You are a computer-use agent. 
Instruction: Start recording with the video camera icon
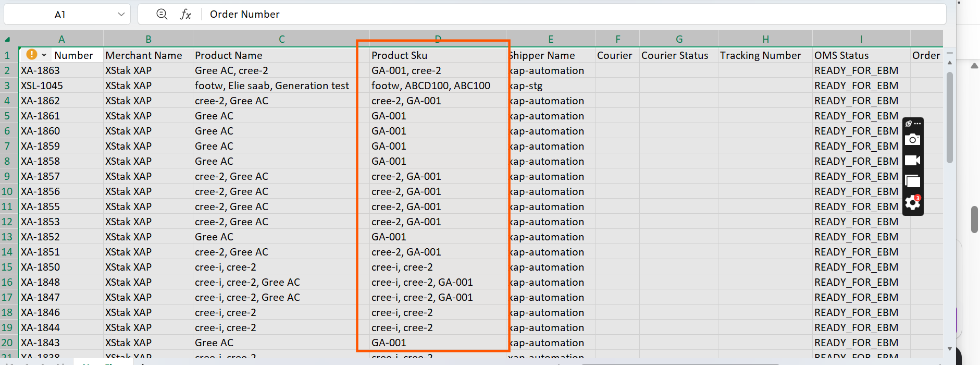(x=912, y=160)
